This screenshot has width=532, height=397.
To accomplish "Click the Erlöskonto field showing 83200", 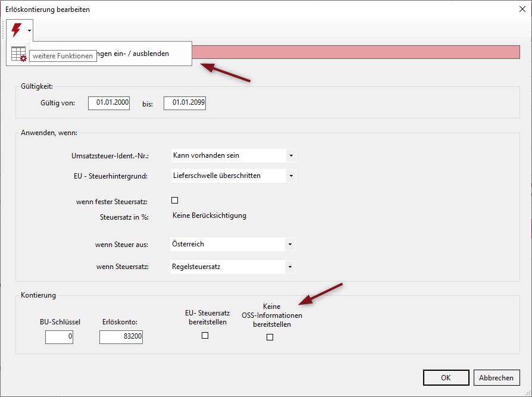I will (121, 337).
